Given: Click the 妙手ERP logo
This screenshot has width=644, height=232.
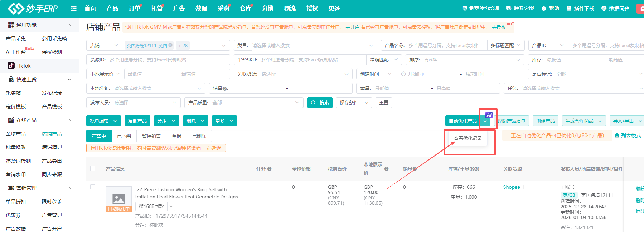Looking at the screenshot, I should (33, 9).
